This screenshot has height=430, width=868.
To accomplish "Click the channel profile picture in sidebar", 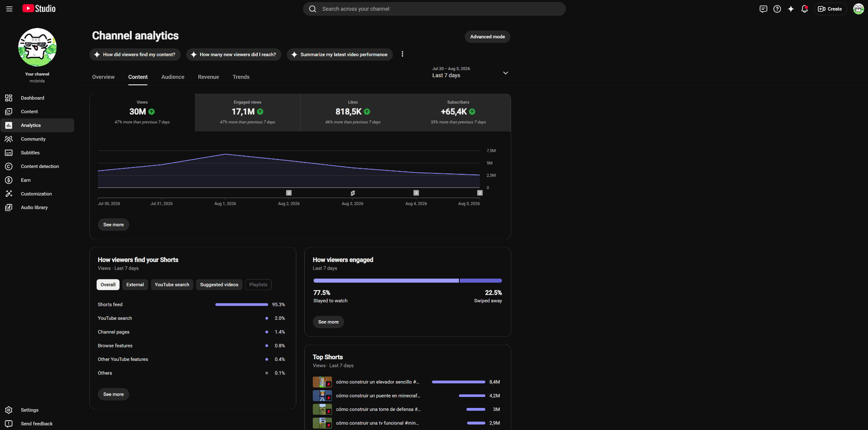I will (37, 47).
